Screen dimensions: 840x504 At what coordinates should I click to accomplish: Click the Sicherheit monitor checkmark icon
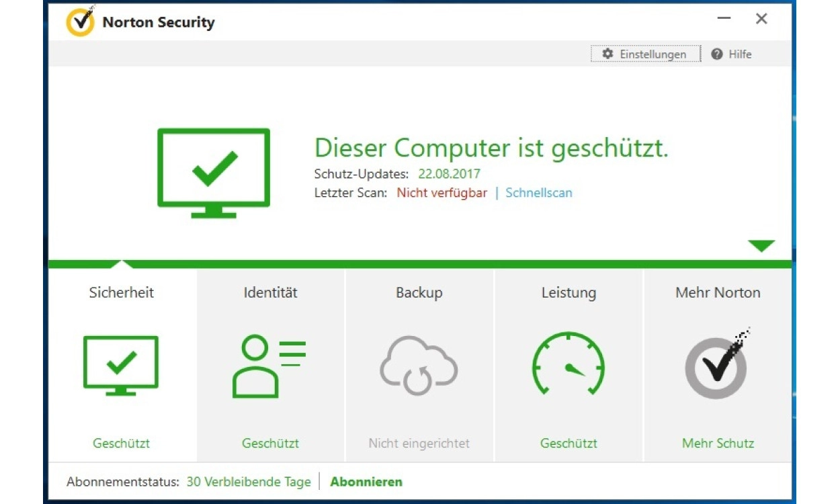click(x=121, y=366)
